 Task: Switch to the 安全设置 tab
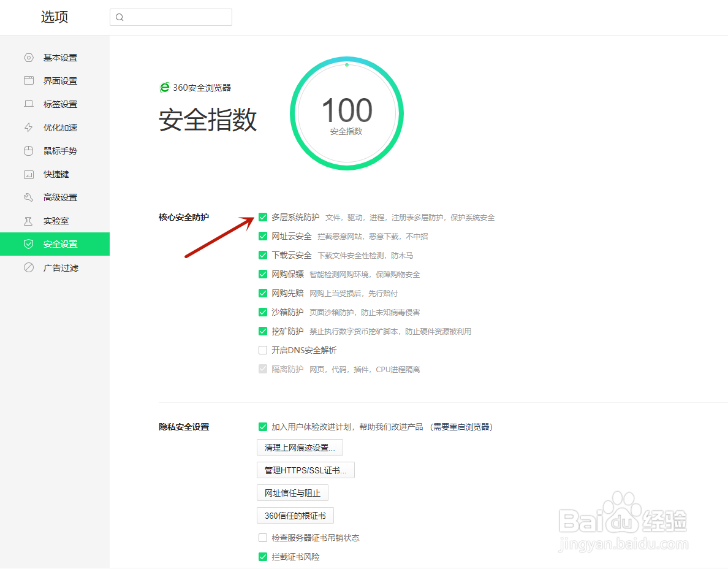59,243
